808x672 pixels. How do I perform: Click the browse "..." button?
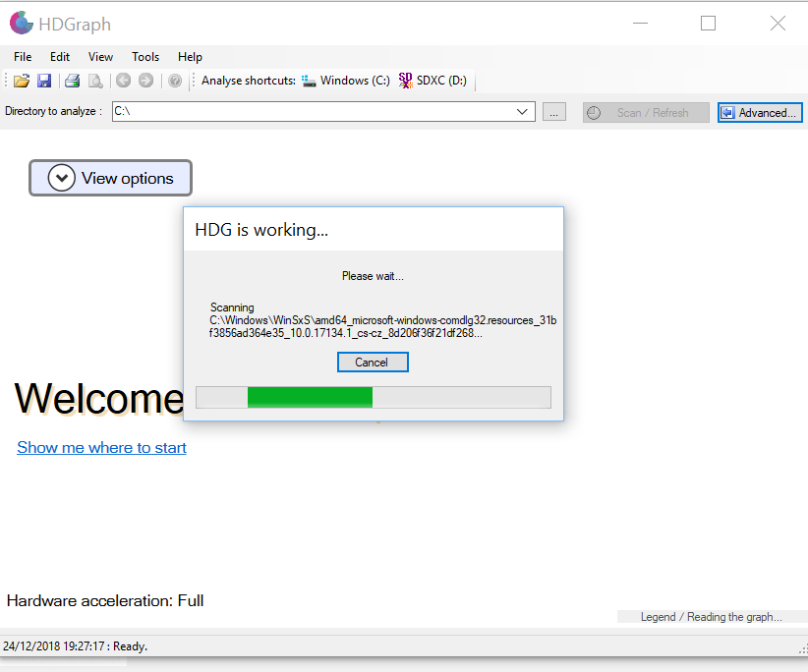(554, 112)
